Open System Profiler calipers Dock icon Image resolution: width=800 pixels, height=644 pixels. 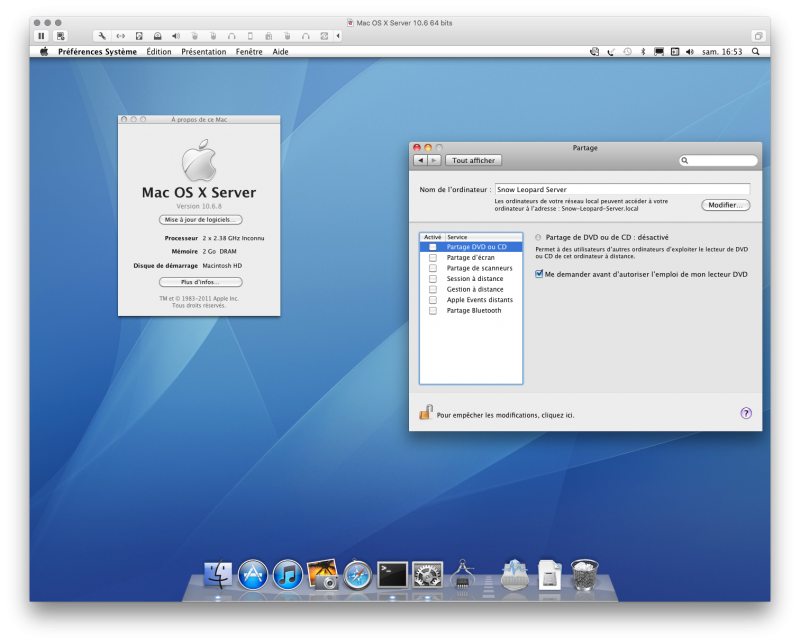point(463,575)
